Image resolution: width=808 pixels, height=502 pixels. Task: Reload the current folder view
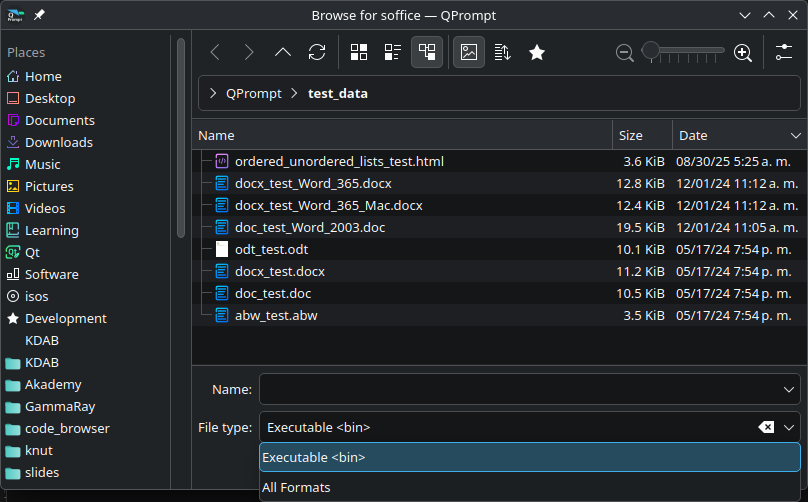(x=317, y=52)
